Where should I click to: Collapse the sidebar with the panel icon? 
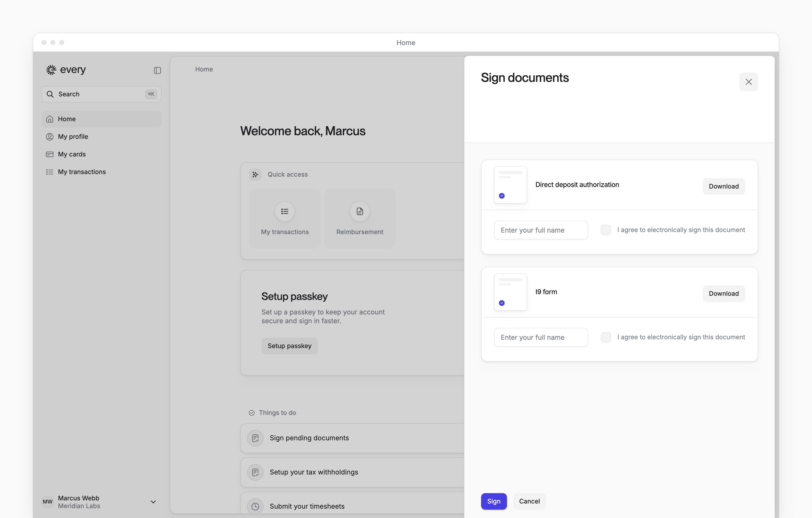coord(157,70)
